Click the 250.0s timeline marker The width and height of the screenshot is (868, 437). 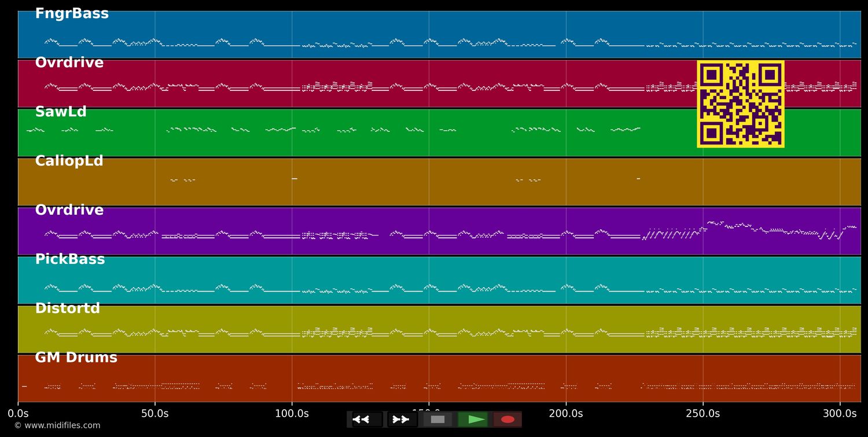pos(703,413)
